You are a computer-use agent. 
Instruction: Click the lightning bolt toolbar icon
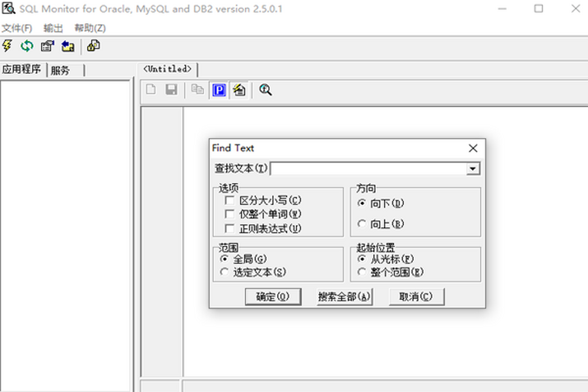click(7, 46)
